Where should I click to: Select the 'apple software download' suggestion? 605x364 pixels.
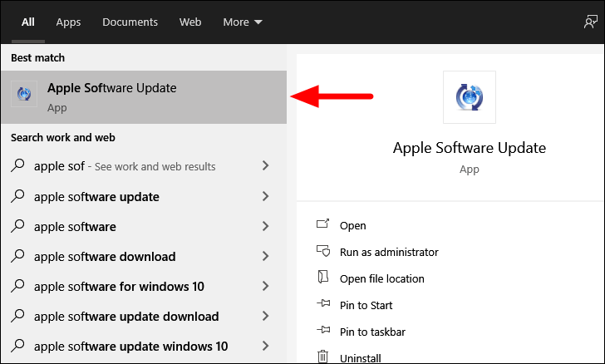(105, 257)
